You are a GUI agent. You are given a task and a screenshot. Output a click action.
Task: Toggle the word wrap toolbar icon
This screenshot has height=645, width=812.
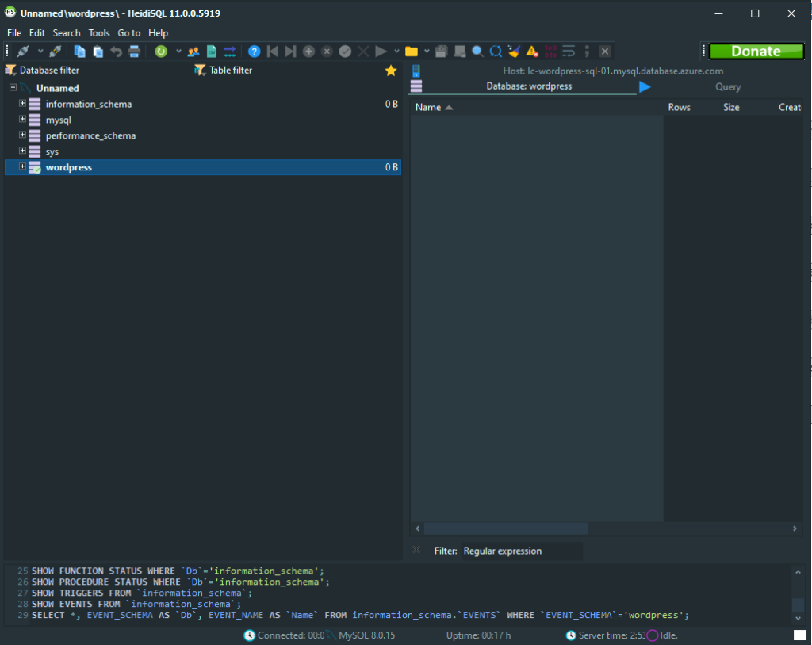point(569,52)
